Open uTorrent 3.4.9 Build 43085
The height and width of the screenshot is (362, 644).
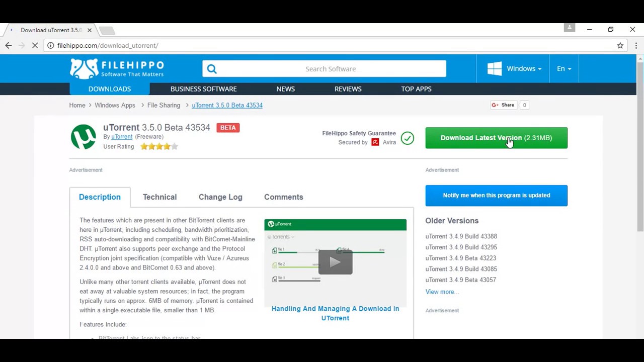(461, 269)
